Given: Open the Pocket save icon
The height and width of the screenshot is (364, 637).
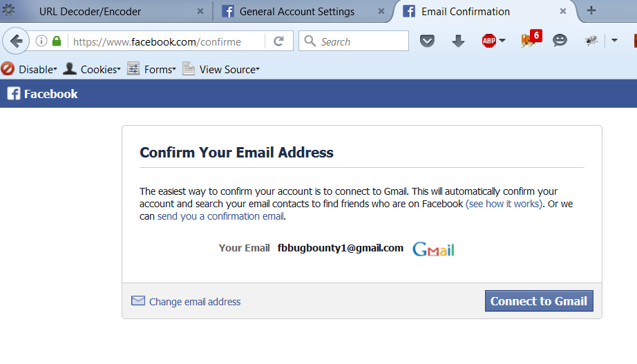Looking at the screenshot, I should point(428,41).
